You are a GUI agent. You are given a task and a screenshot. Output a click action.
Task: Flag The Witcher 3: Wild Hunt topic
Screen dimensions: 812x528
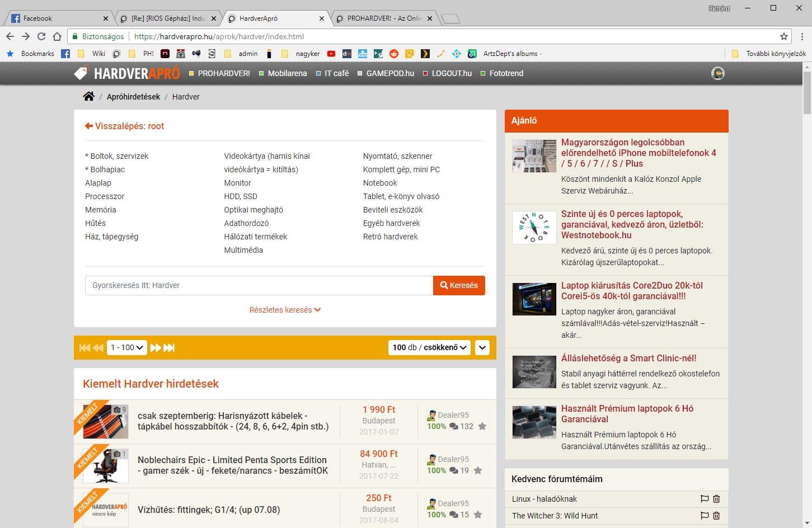(x=705, y=516)
